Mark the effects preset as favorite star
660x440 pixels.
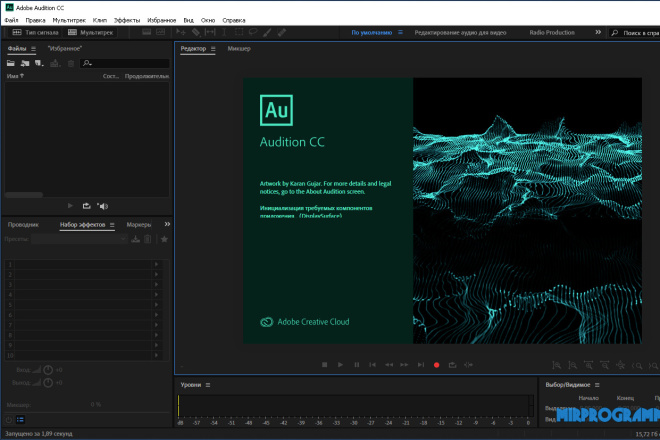pos(164,239)
